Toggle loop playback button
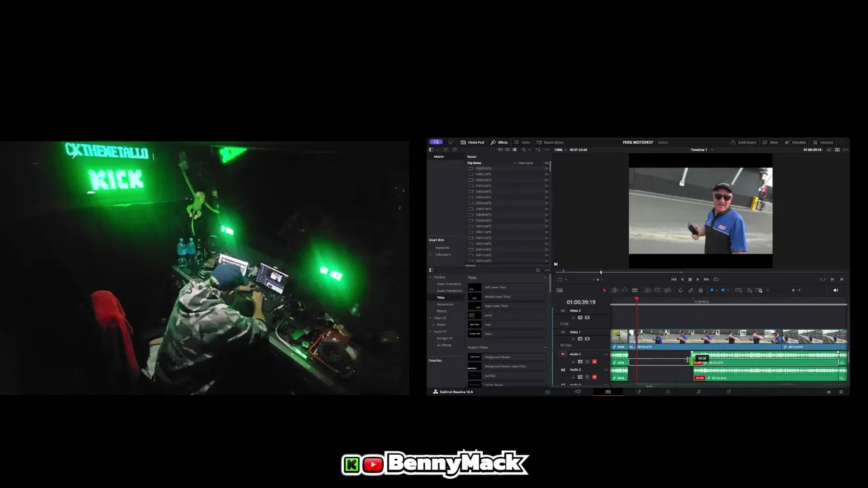The height and width of the screenshot is (488, 868). click(716, 279)
